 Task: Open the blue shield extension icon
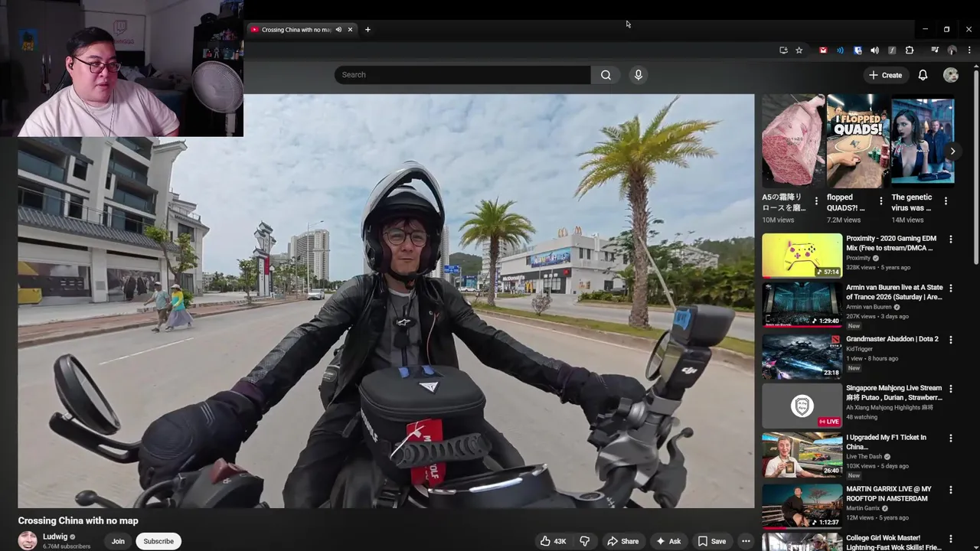(x=857, y=51)
